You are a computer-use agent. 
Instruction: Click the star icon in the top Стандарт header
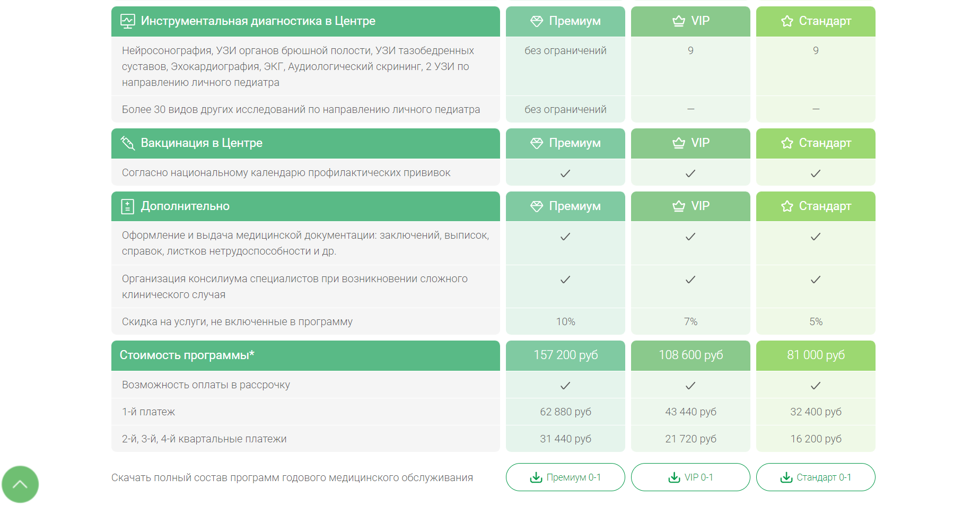tap(787, 21)
